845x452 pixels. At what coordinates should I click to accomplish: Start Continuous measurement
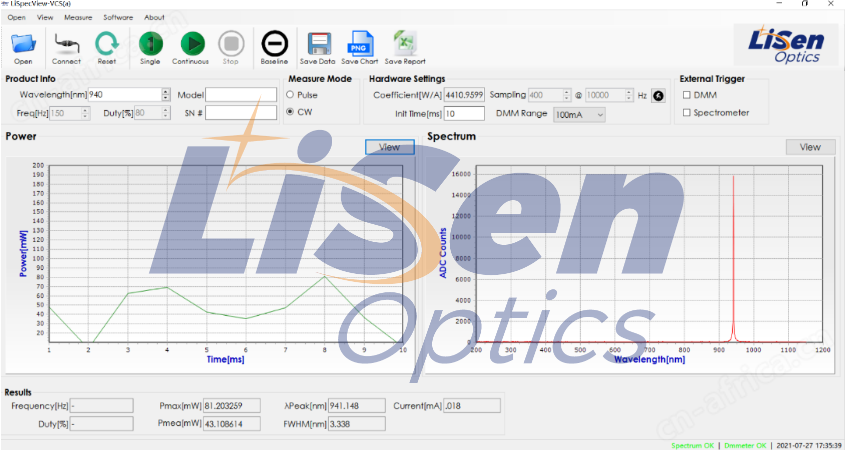point(192,44)
